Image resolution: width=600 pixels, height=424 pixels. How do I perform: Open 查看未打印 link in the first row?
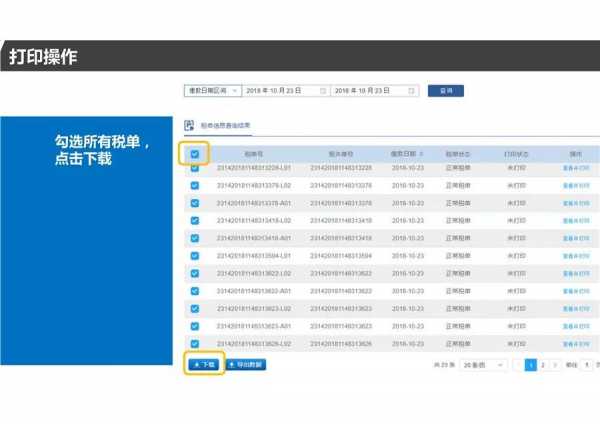[x=576, y=168]
